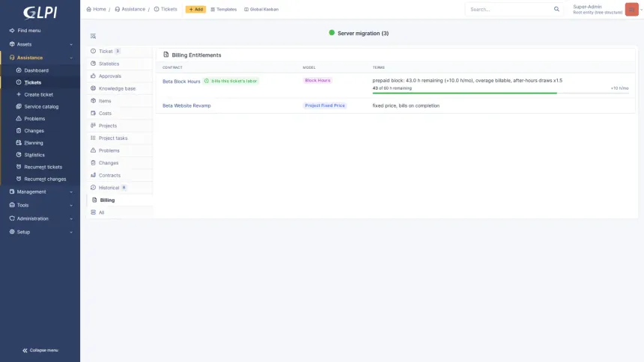The height and width of the screenshot is (362, 644).
Task: Go to Tickets in the breadcrumb
Action: [x=165, y=9]
